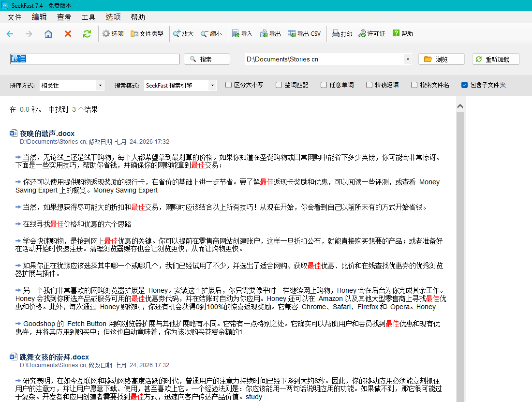Screen dimensions: 532x402
Task: Open the 帮助 menu
Action: click(138, 17)
